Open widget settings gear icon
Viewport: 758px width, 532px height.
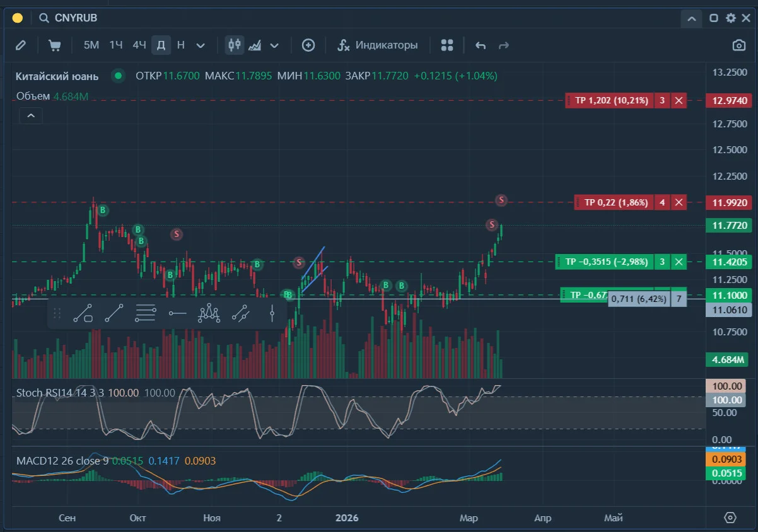click(731, 18)
